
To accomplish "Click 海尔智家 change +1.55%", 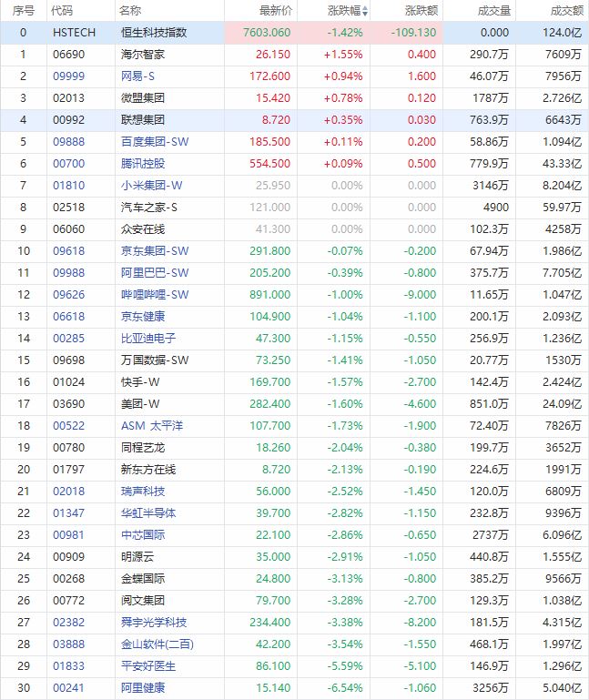I will tap(343, 55).
